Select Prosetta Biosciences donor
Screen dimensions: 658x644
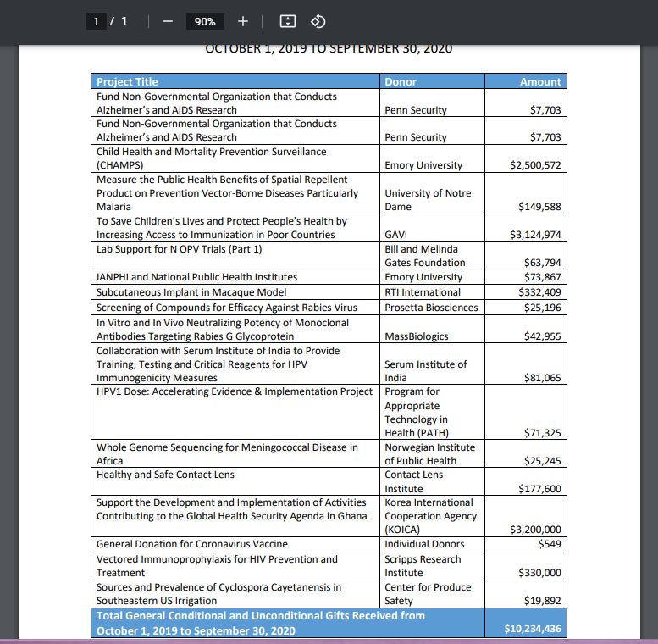coord(431,308)
